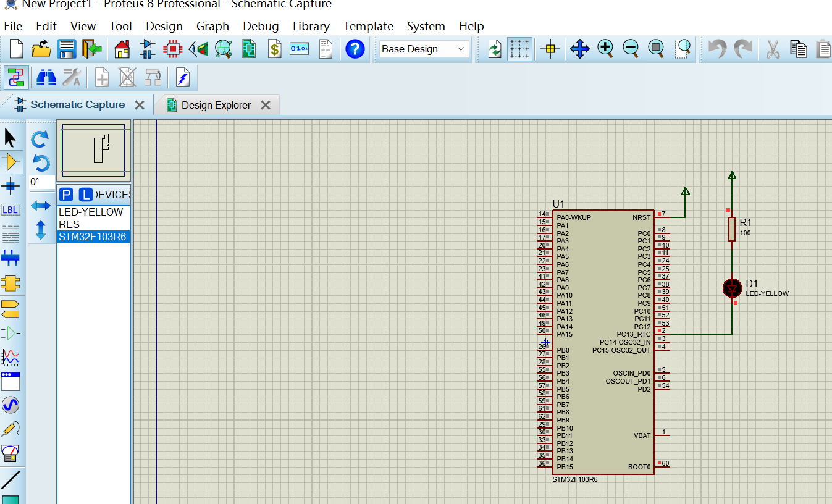Click the P pick devices button

click(66, 195)
